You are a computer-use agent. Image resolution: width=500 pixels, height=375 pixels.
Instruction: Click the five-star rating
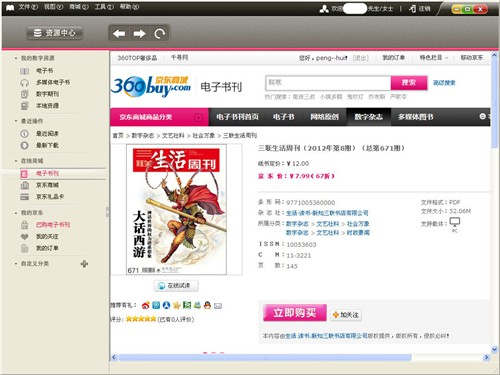(x=141, y=319)
